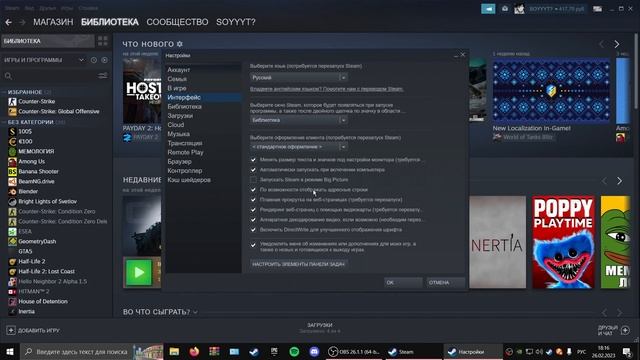640x360 pixels.
Task: Select Remote Play in settings sidebar
Action: (x=185, y=152)
